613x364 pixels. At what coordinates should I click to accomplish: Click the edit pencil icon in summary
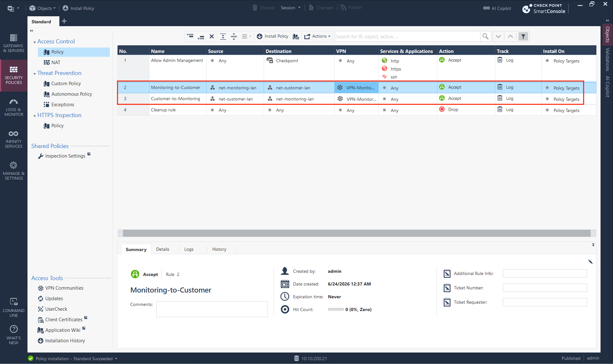pos(590,262)
